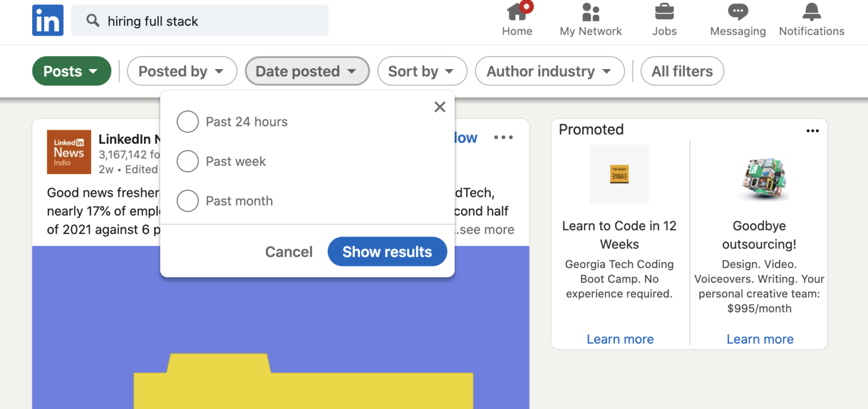Expand the Posted by filter dropdown

pyautogui.click(x=181, y=71)
